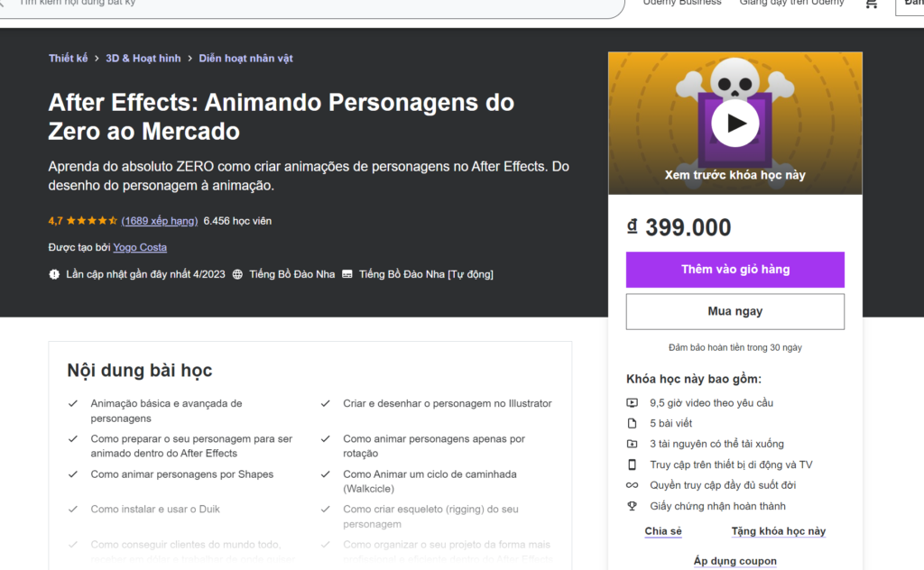Play the course preview video
Screen dimensions: 924x570
pyautogui.click(x=735, y=123)
